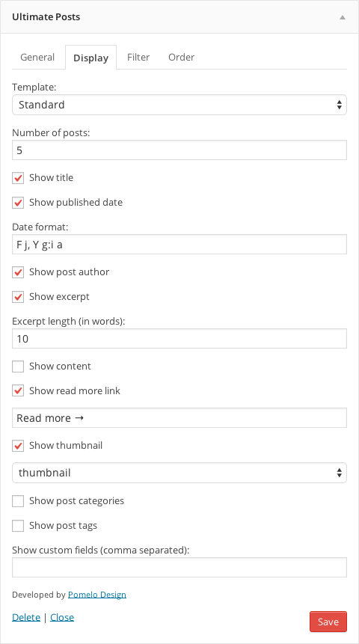Toggle Show read more link

tap(18, 391)
